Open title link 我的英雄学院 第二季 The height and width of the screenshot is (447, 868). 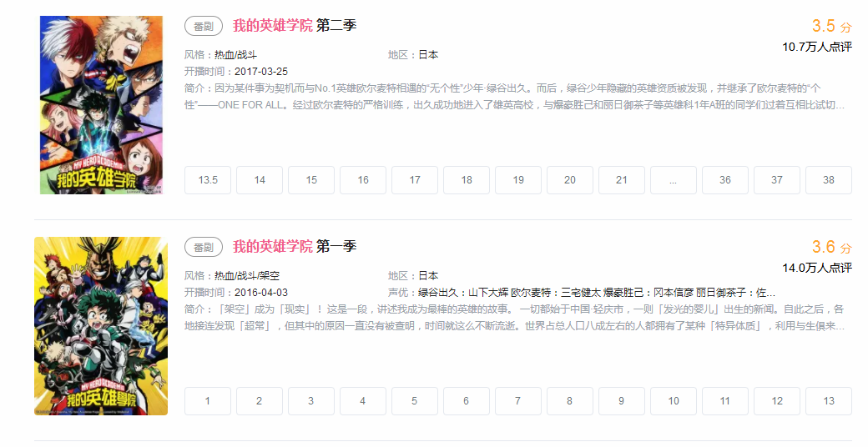click(295, 26)
